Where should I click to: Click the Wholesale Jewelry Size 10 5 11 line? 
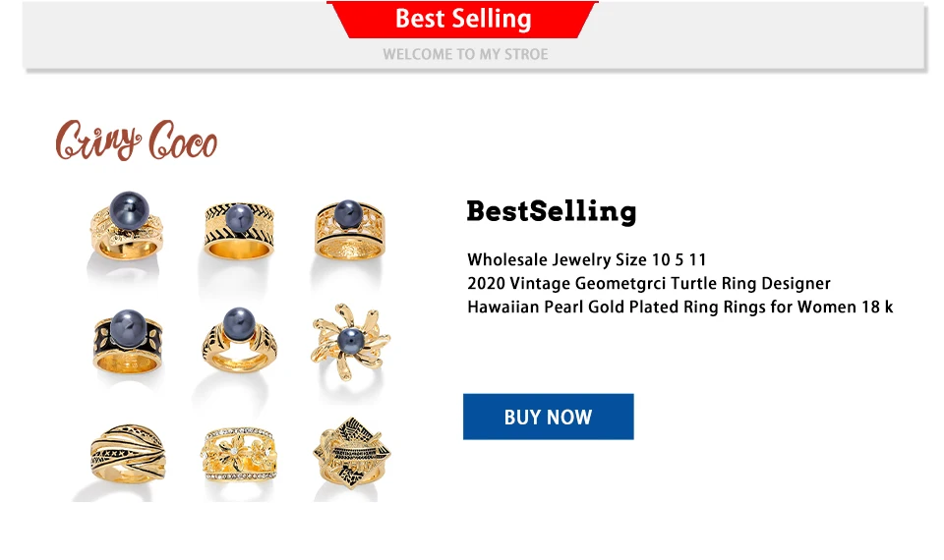[x=586, y=259]
